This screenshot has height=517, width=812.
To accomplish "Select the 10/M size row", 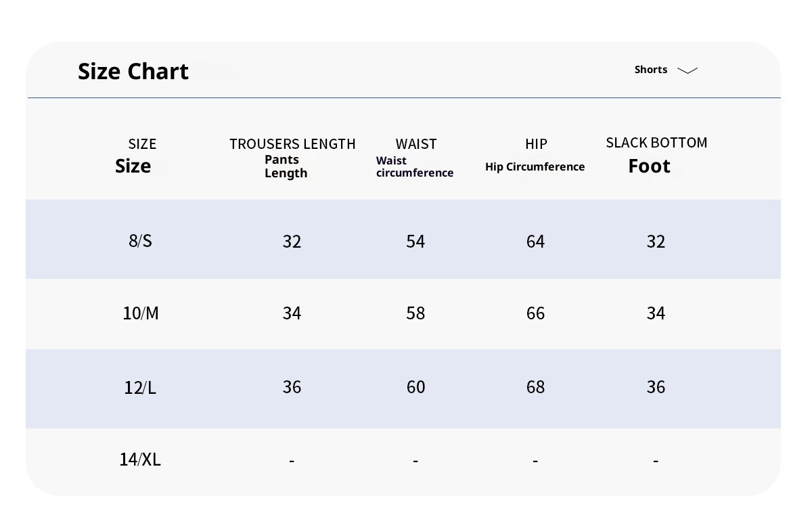I will click(141, 313).
